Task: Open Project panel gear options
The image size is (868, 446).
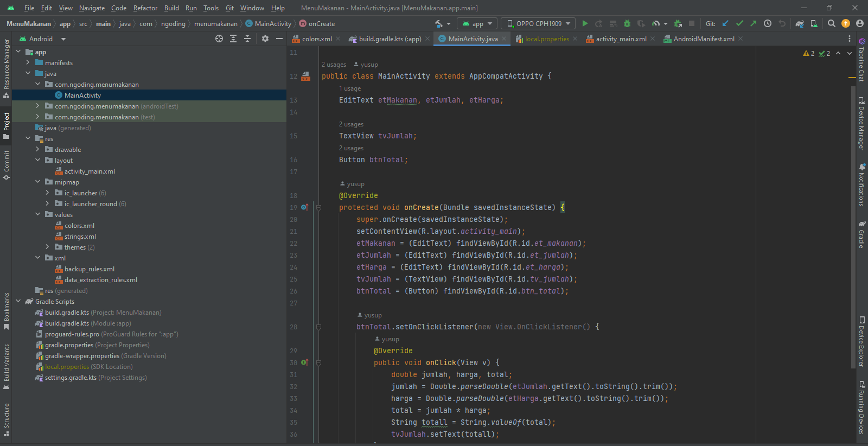Action: (x=265, y=39)
